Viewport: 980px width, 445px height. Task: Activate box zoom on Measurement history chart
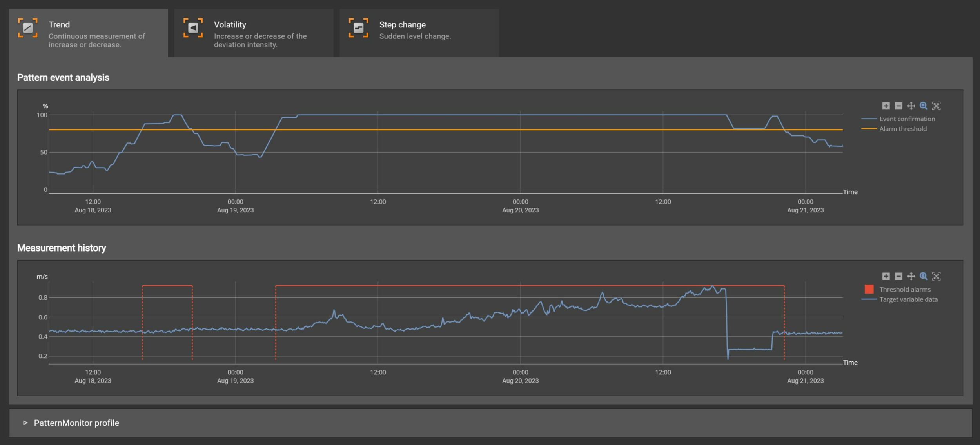pos(924,276)
